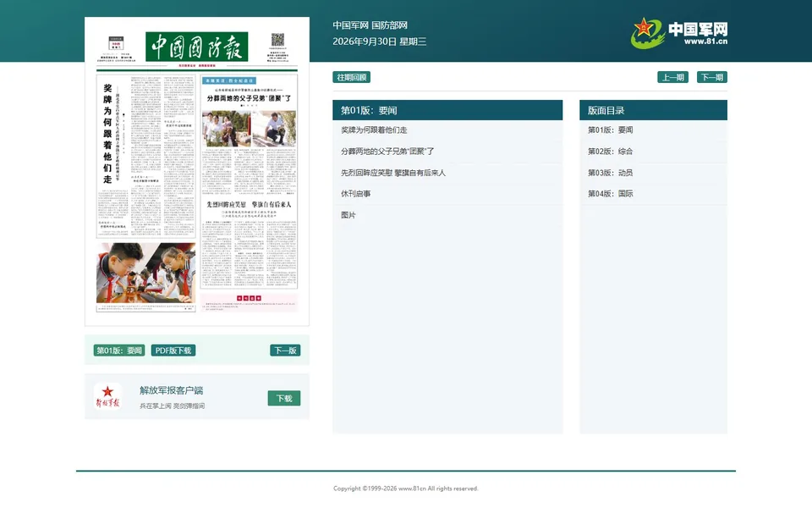Open the 中国军网 link in header

click(x=350, y=25)
